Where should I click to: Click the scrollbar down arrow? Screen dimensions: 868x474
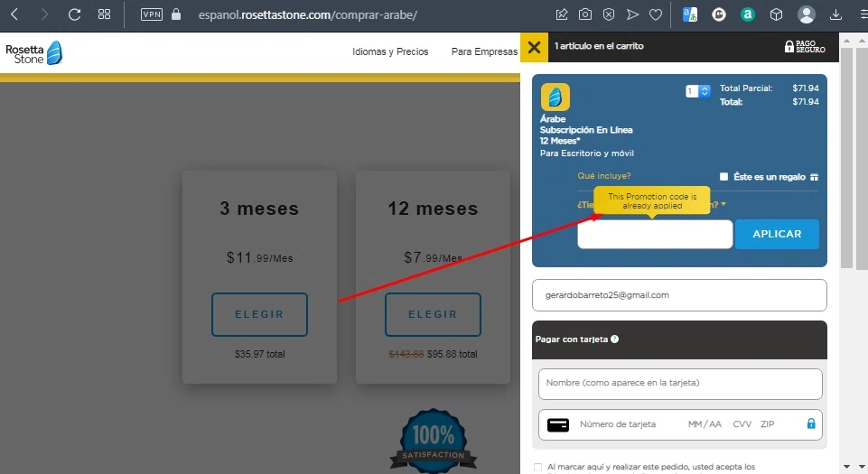[x=846, y=468]
